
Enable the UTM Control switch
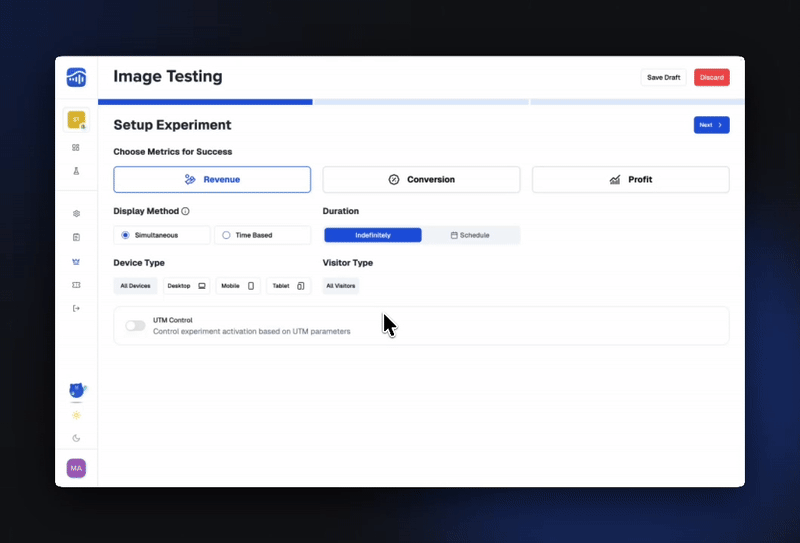[x=135, y=326]
